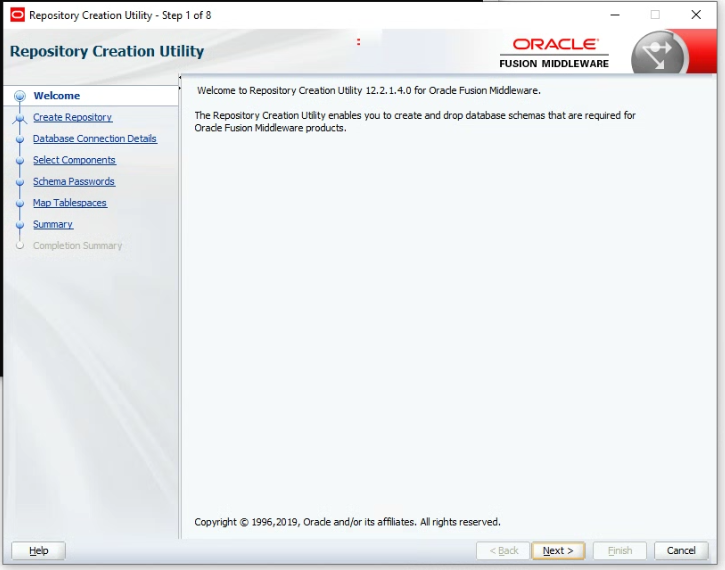This screenshot has height=570, width=725.
Task: Select the Welcome step label
Action: (x=56, y=96)
